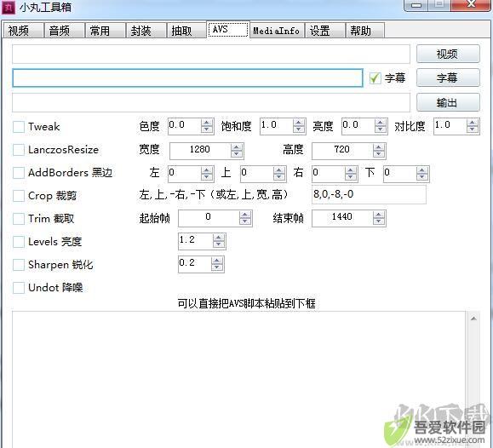
Task: Increase the Sharpen 0.2 value
Action: pyautogui.click(x=217, y=261)
